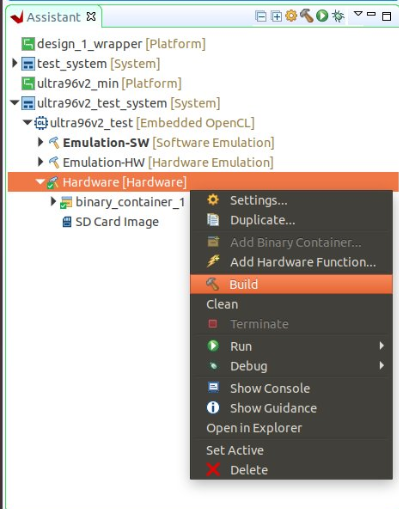
Task: Click Terminate in context menu
Action: (x=291, y=324)
